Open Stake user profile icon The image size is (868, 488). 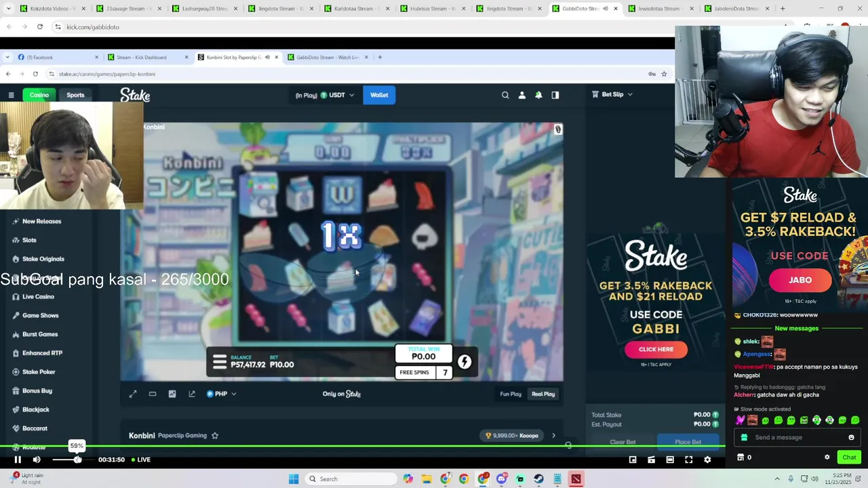(x=521, y=95)
